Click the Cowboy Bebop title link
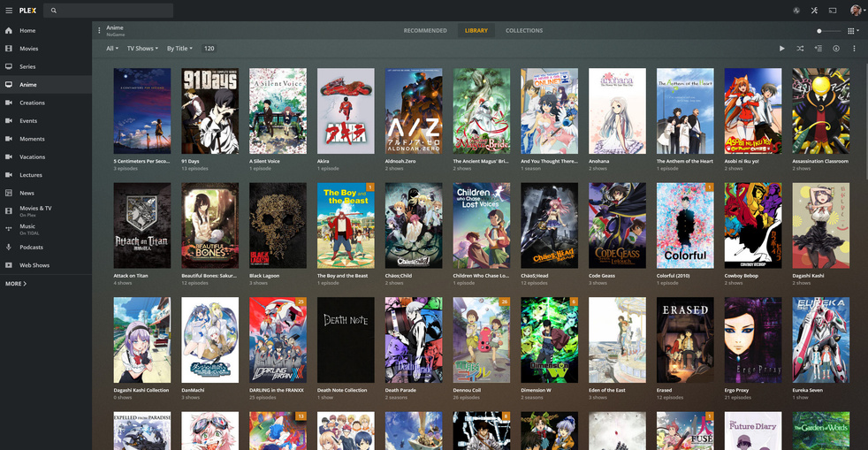 click(742, 276)
